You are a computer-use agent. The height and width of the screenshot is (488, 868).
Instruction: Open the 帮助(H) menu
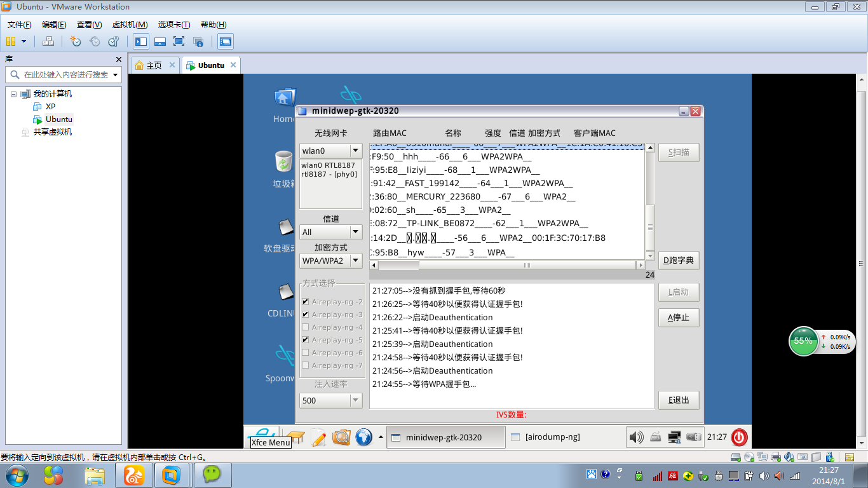[214, 25]
